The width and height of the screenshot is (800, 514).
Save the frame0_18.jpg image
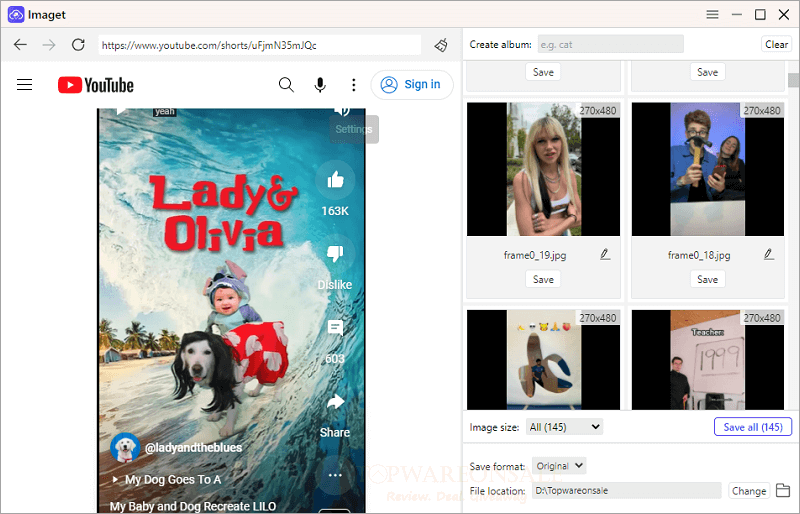tap(707, 279)
